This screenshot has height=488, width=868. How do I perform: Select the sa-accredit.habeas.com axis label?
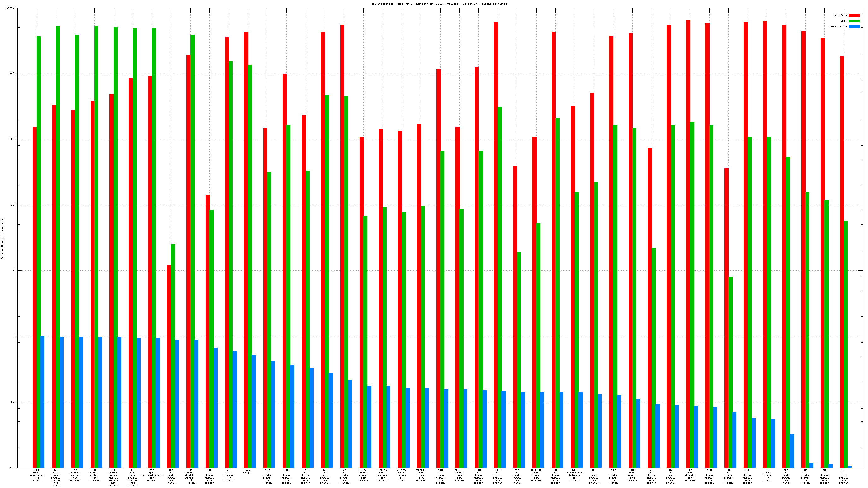[x=574, y=475]
